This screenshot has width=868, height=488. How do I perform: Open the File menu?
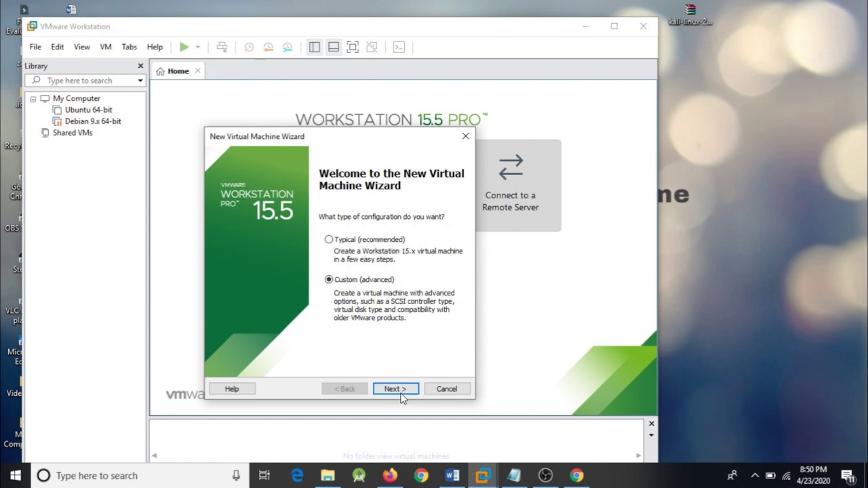pyautogui.click(x=35, y=47)
